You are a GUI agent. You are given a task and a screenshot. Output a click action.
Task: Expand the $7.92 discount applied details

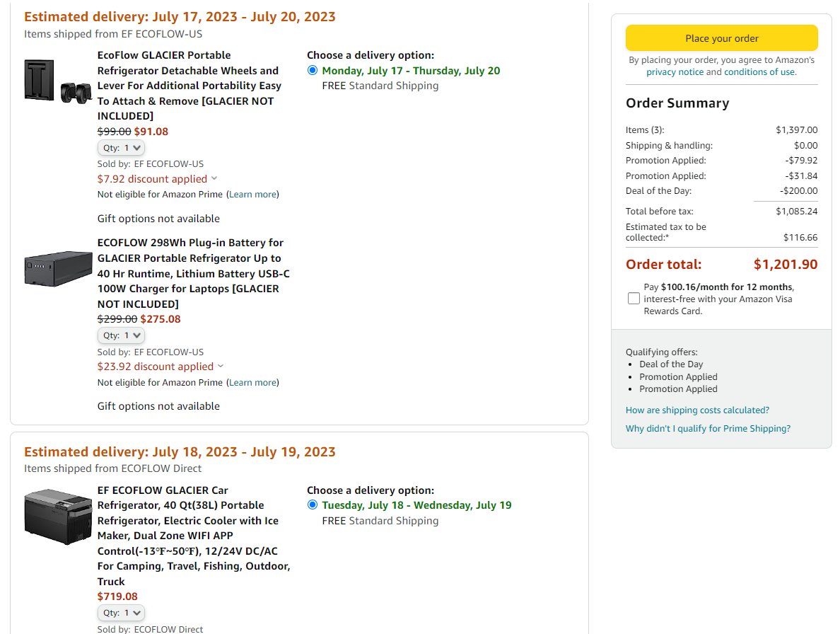click(x=157, y=179)
